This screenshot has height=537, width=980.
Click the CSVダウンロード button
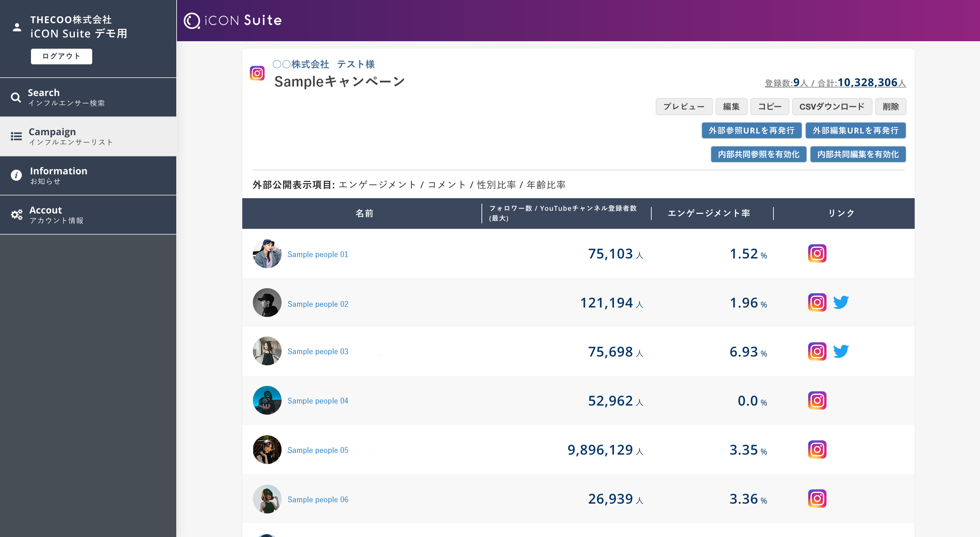click(x=832, y=107)
